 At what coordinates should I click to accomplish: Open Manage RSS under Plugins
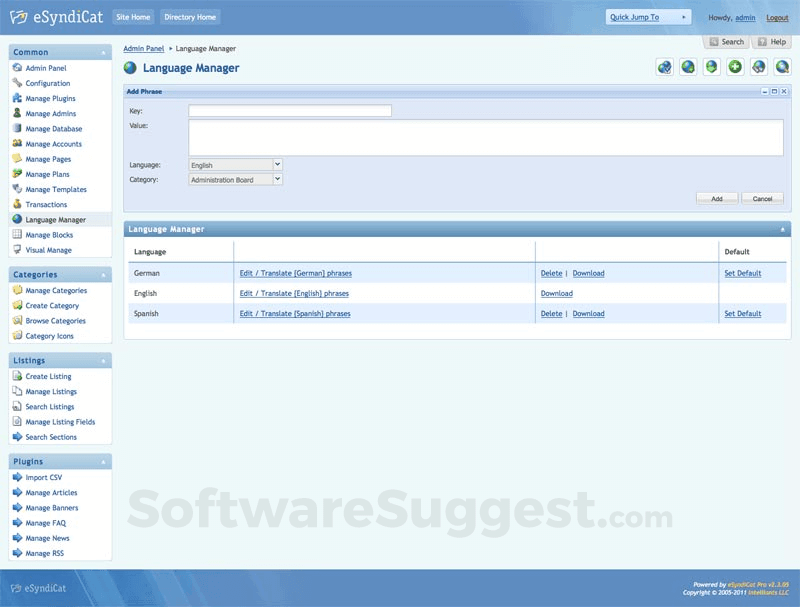click(46, 552)
